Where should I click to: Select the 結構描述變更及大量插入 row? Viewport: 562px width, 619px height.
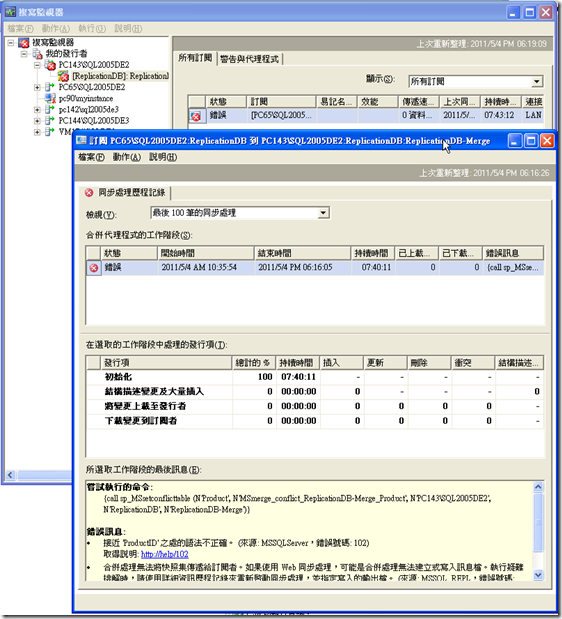coord(315,392)
